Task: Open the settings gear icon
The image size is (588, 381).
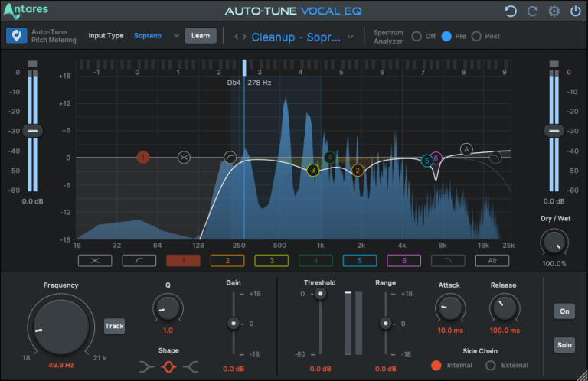Action: (x=554, y=11)
